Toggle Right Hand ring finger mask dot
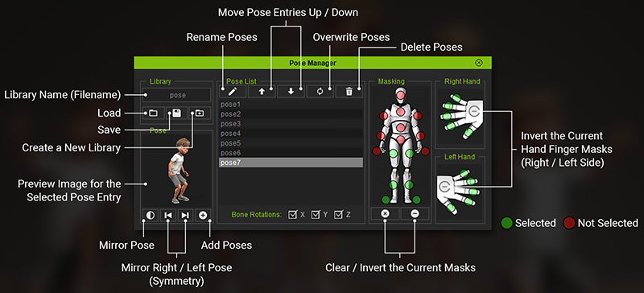The image size is (644, 293). (448, 106)
